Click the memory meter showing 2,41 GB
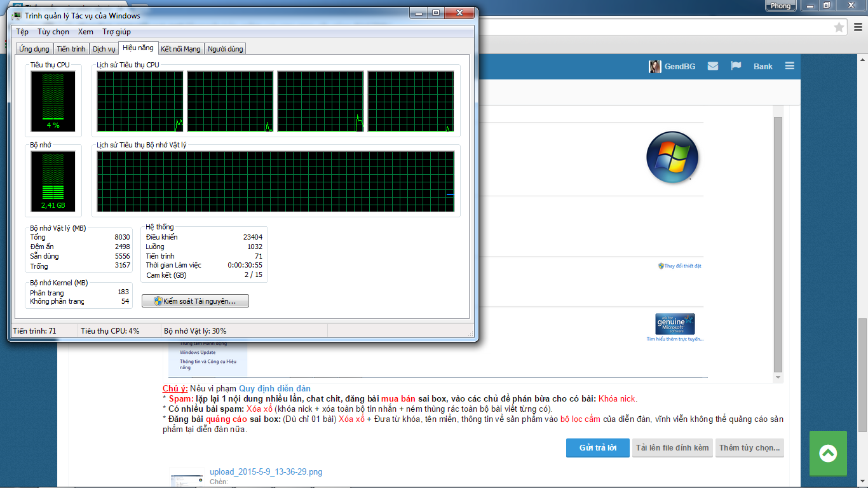868x488 pixels. tap(53, 181)
